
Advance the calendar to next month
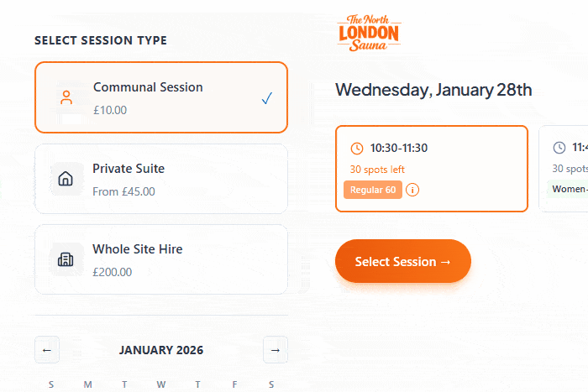(275, 350)
